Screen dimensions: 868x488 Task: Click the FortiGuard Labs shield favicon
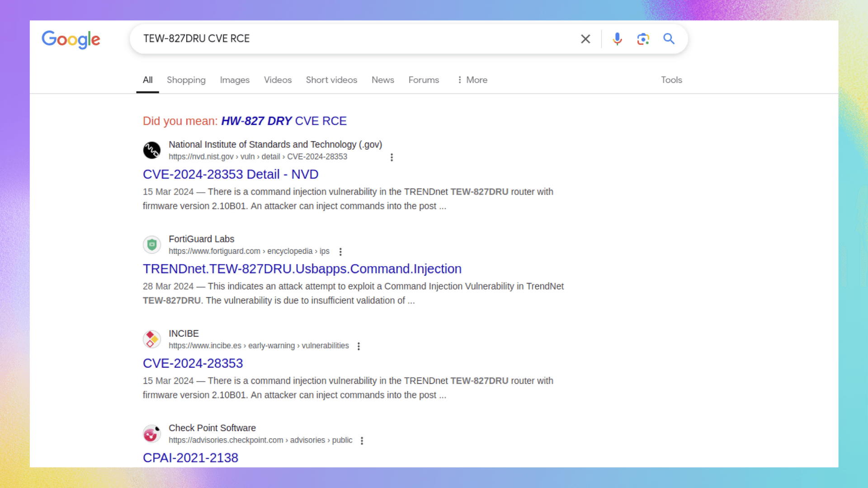tap(152, 244)
